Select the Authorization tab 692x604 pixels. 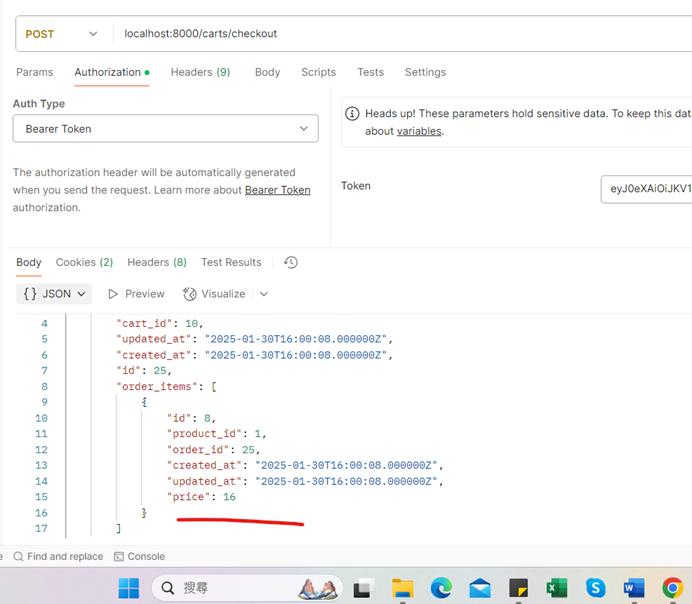click(x=112, y=72)
